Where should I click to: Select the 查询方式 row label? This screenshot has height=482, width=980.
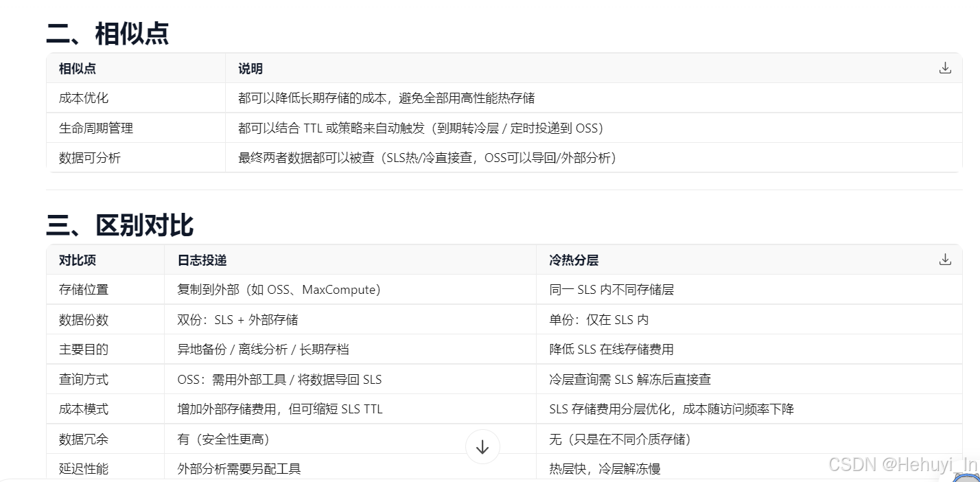84,380
